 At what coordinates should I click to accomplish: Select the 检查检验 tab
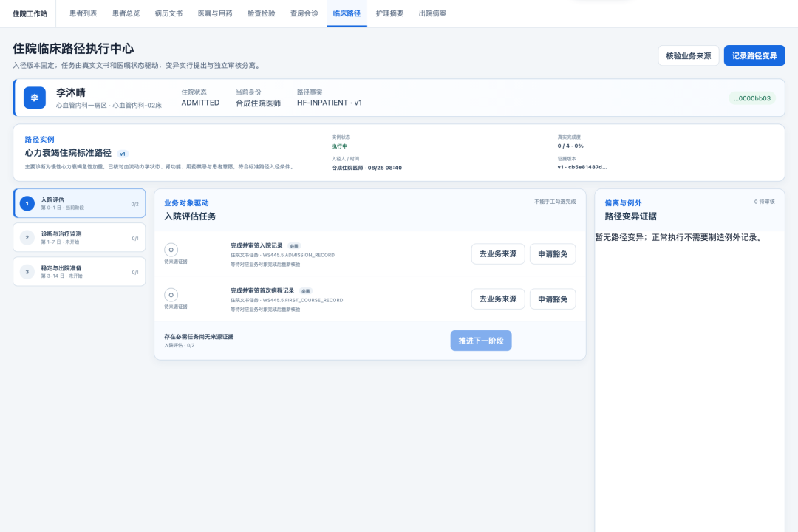coord(261,14)
